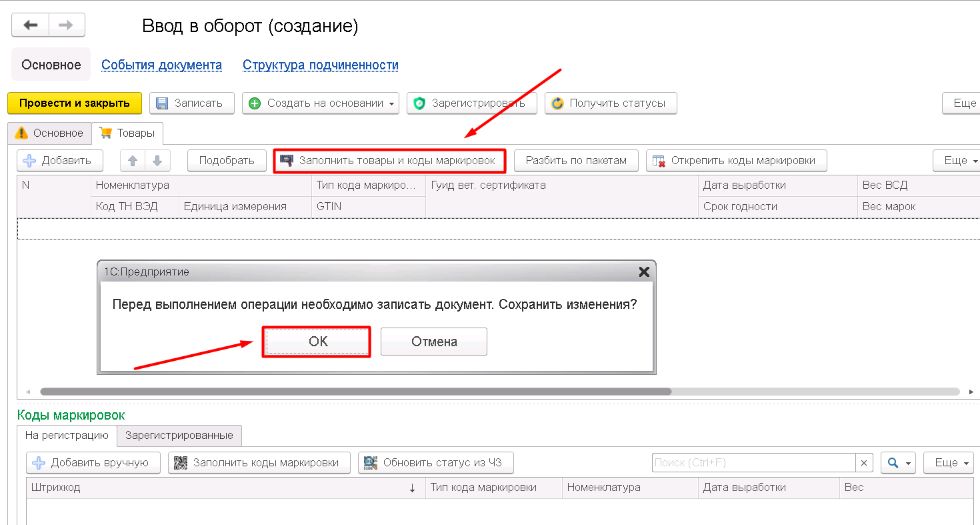Click Зарегистрировать shield button
Viewport: 980px width, 525px height.
tap(471, 103)
